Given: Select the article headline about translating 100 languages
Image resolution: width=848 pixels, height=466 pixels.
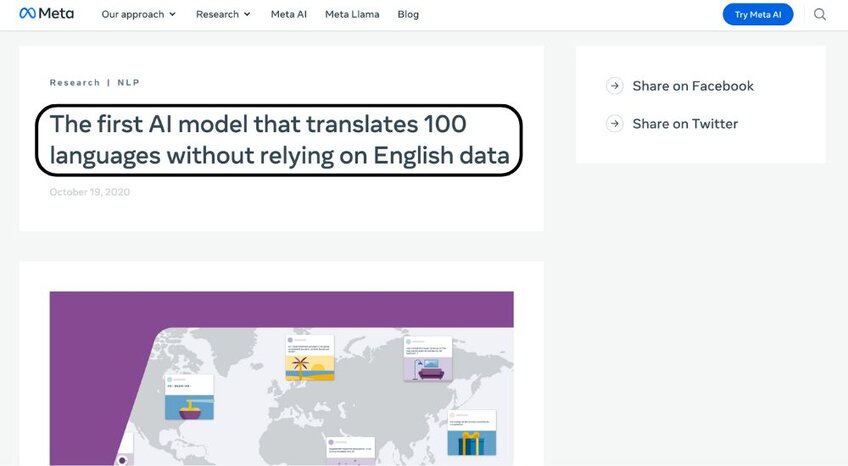Looking at the screenshot, I should (279, 140).
